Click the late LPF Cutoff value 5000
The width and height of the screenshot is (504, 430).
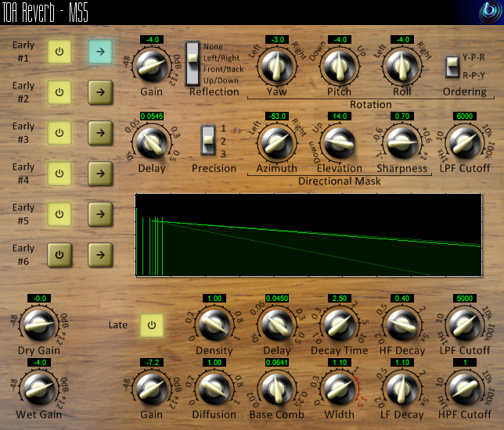tap(465, 299)
